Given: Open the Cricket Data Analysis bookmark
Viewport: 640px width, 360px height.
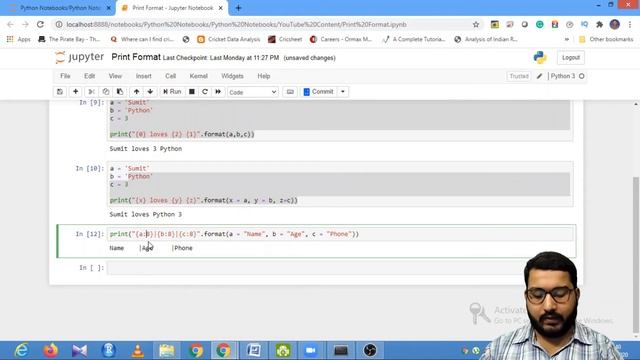Looking at the screenshot, I should [229, 39].
